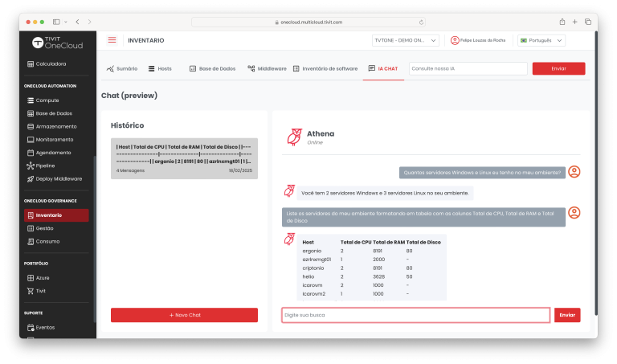This screenshot has height=364, width=617.
Task: Switch to the Hosts tab
Action: (160, 69)
